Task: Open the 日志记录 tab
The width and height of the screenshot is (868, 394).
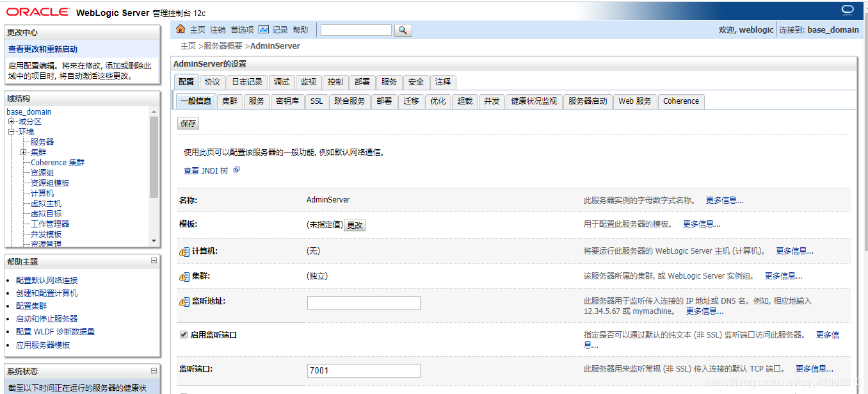Action: 247,82
